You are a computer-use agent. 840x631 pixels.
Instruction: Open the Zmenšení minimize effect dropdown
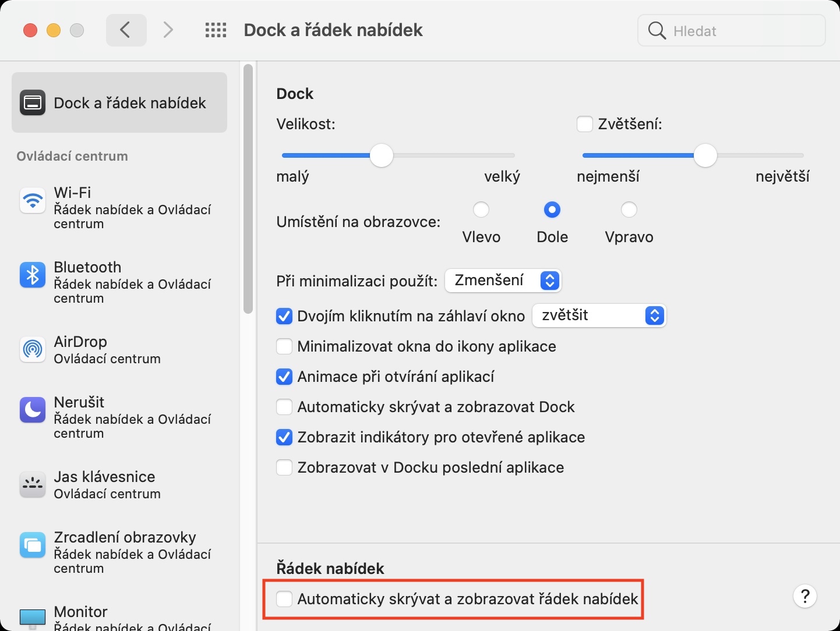(503, 281)
